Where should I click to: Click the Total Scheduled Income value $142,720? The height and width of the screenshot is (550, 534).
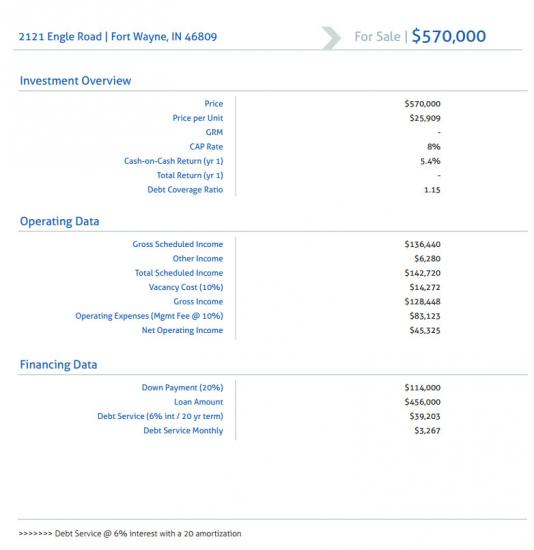tap(422, 273)
